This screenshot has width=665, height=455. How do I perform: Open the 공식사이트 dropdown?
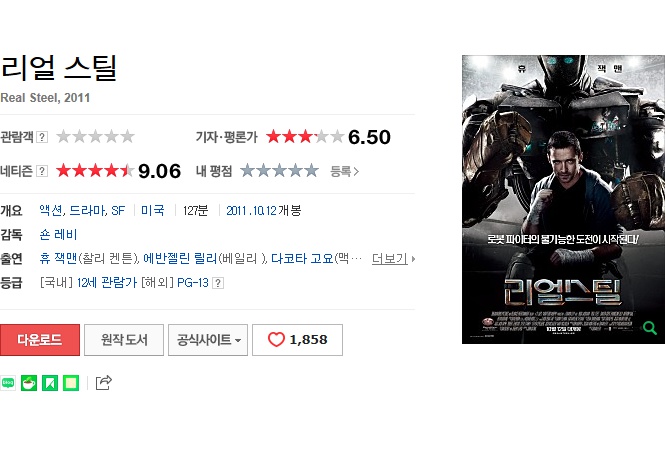tap(208, 340)
